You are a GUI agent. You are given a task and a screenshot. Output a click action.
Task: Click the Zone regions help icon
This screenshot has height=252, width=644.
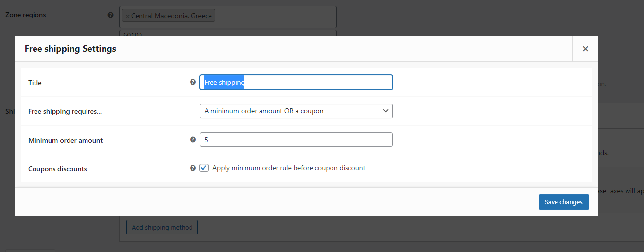(x=110, y=15)
